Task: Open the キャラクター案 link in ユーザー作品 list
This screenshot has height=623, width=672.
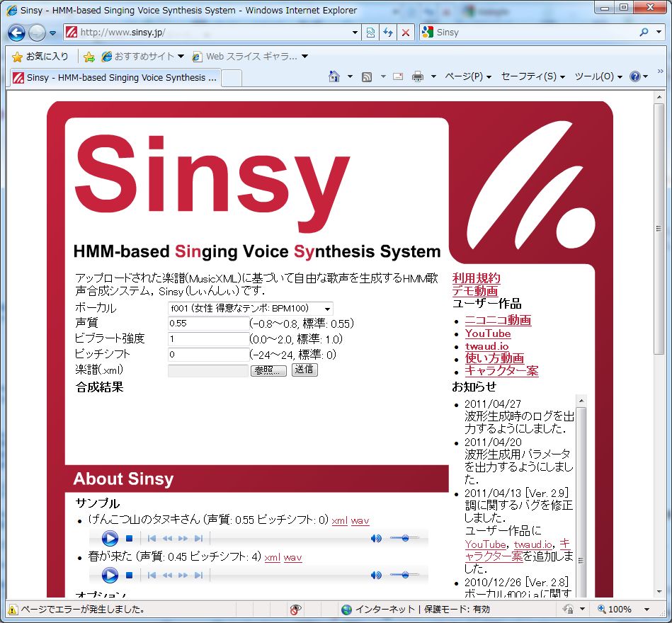Action: tap(501, 371)
